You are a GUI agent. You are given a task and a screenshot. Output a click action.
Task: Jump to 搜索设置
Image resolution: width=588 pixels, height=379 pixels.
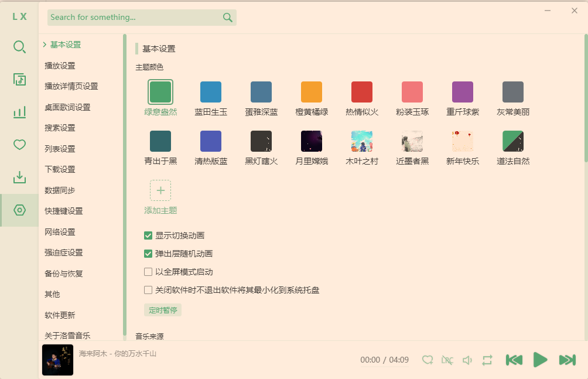(x=60, y=128)
